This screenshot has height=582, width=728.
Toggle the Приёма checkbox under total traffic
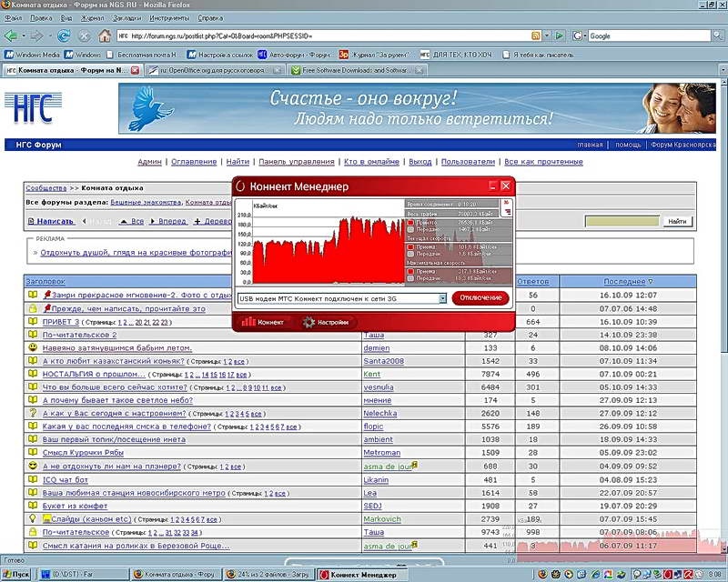coord(410,223)
